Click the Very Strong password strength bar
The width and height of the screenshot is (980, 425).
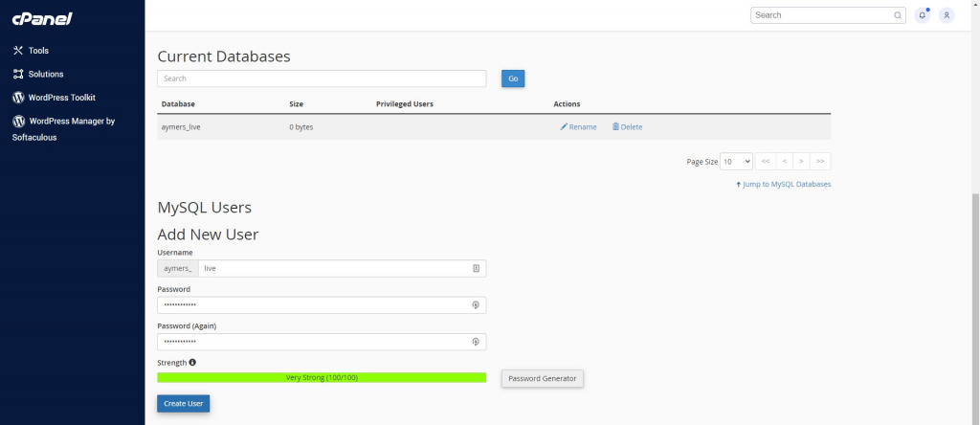tap(322, 378)
